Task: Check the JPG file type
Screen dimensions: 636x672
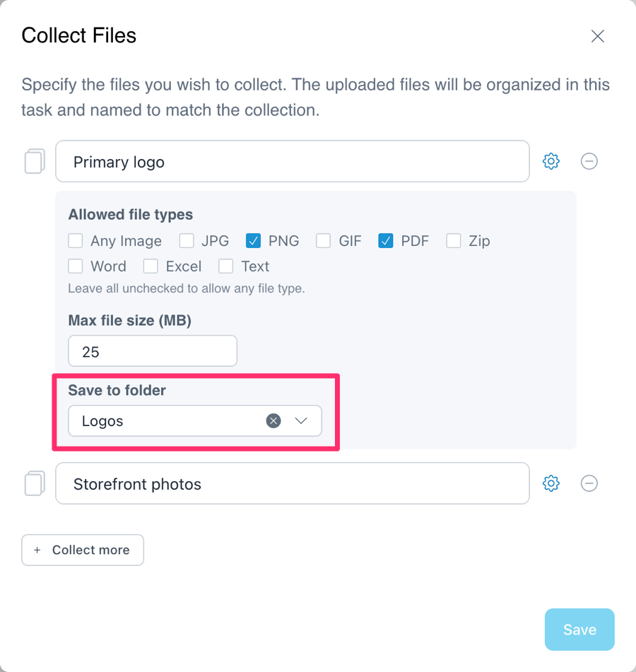Action: click(187, 240)
